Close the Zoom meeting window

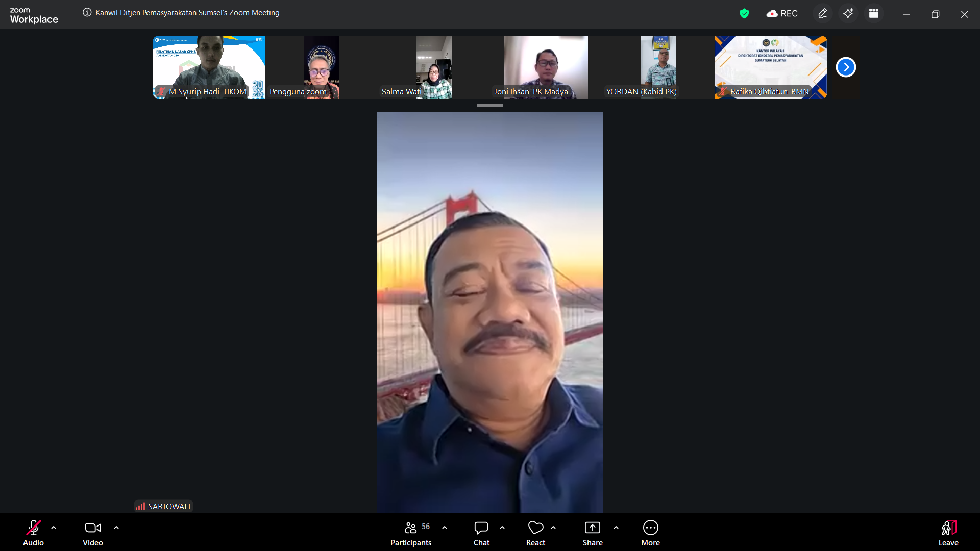coord(964,14)
